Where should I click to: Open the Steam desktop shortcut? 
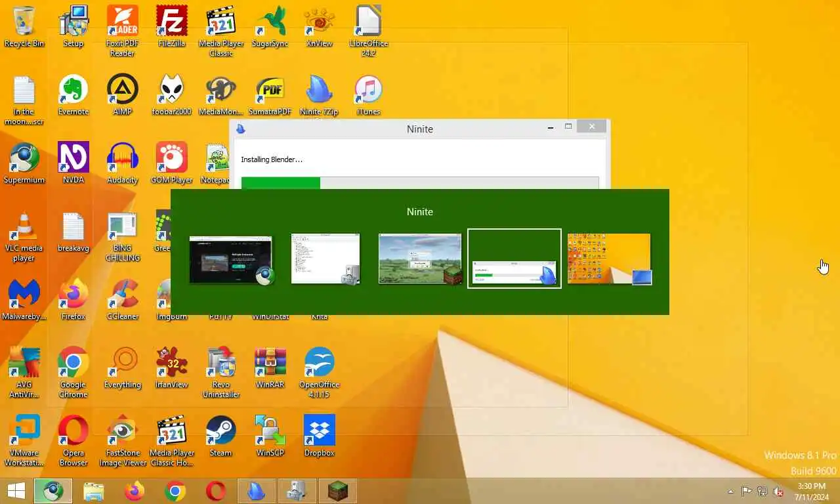point(221,436)
